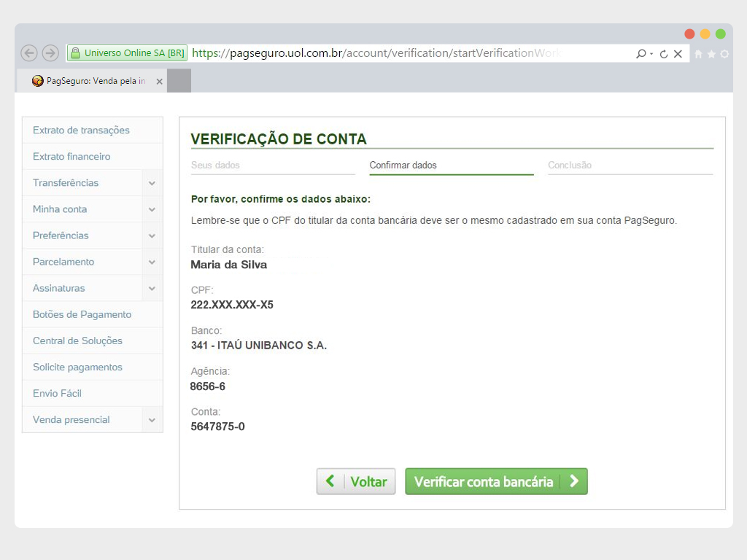
Task: Click the agência number 8656-6
Action: tap(208, 386)
